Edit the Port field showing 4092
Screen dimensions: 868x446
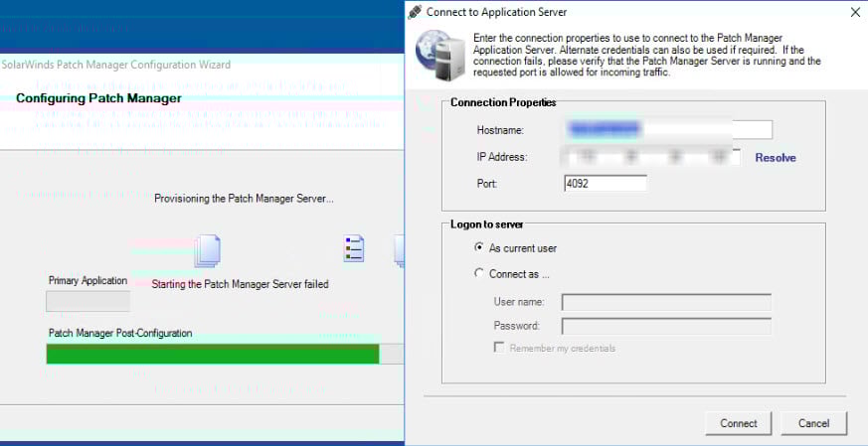click(x=606, y=183)
